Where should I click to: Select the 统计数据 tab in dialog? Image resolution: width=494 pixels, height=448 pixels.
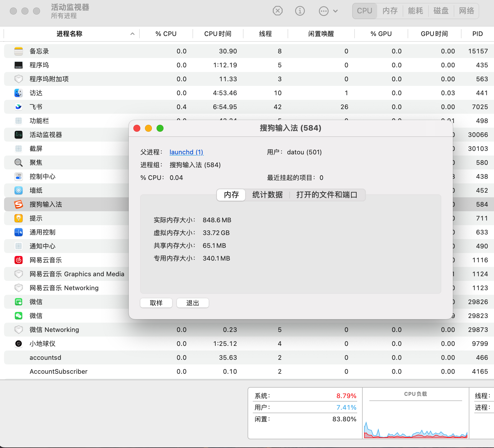point(267,195)
